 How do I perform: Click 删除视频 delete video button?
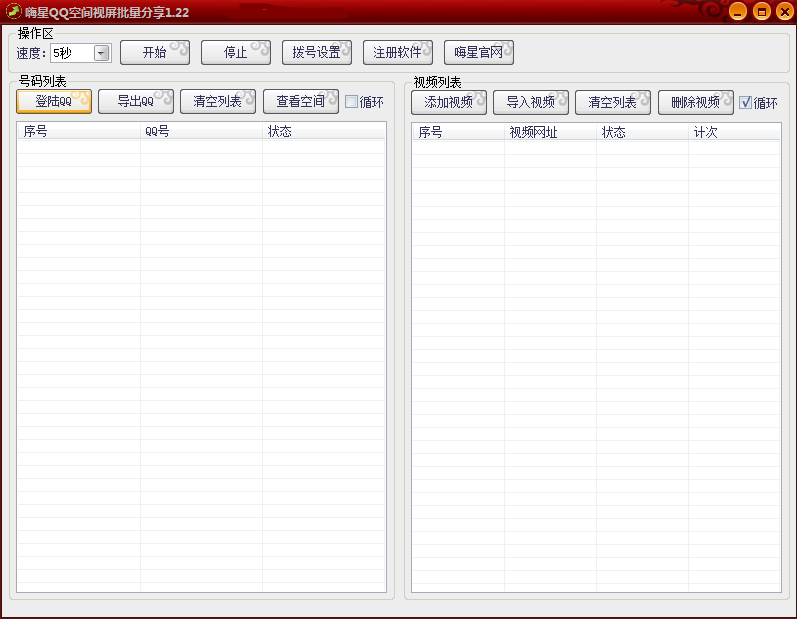coord(695,102)
